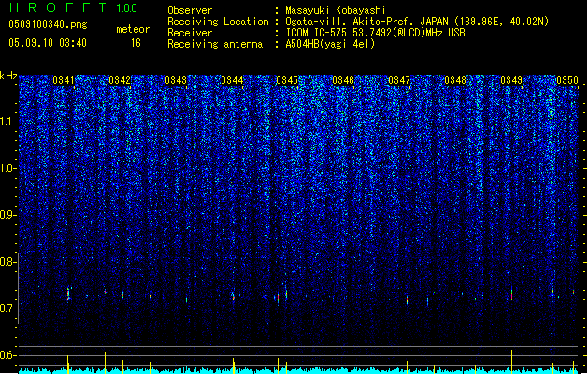Viewport: 588px width, 374px height.
Task: Click the date stamp 05.09.10 03:40
Action: [48, 43]
